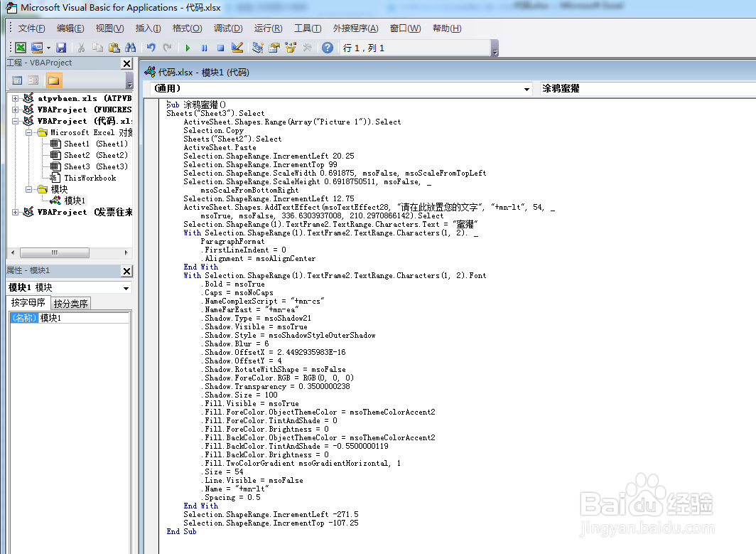Viewport: 756px width, 554px height.
Task: Collapse the VBAProject (代码.xlsx) node
Action: click(x=15, y=121)
